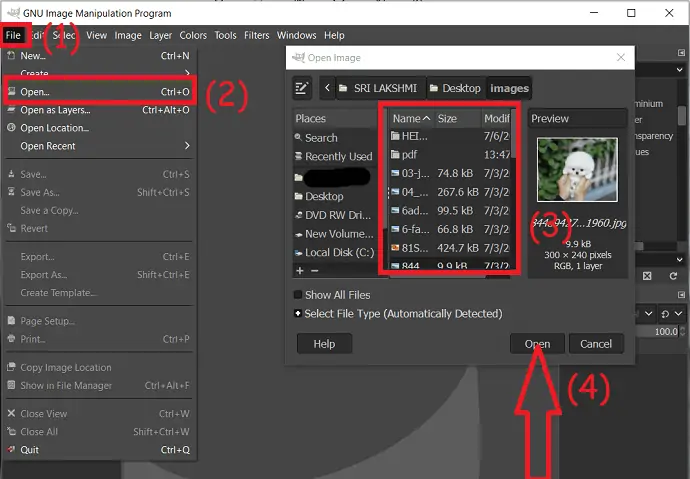Open the File menu
The image size is (690, 479).
point(13,35)
